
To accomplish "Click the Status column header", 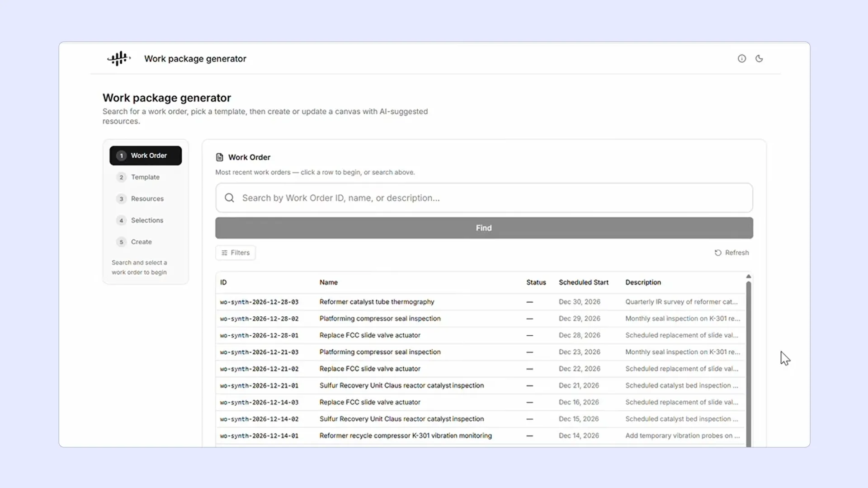I will pos(536,282).
